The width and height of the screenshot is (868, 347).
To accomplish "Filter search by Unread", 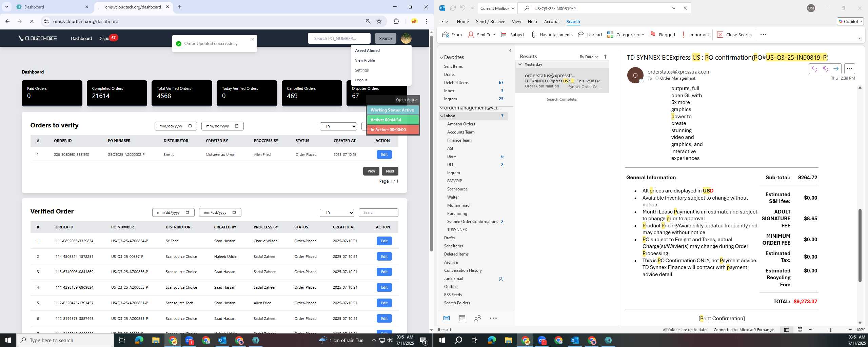I will (590, 35).
